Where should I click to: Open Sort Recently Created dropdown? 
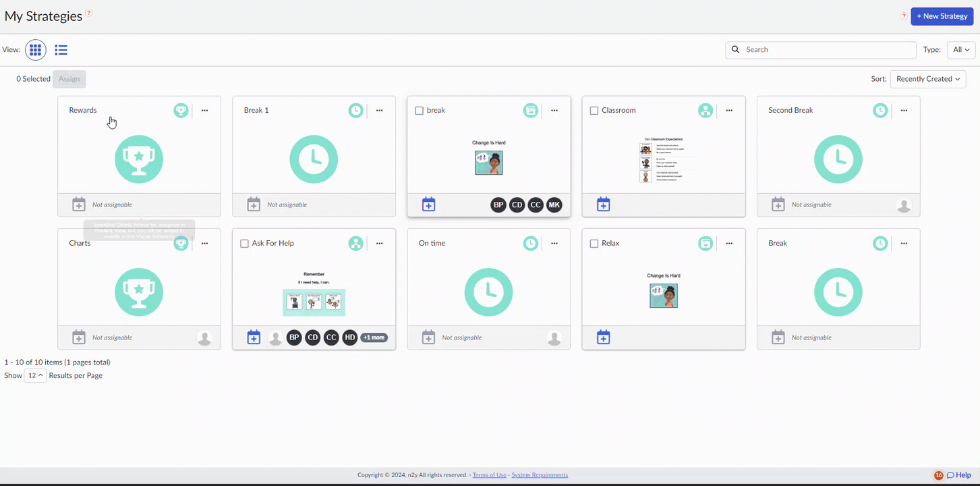(x=928, y=79)
